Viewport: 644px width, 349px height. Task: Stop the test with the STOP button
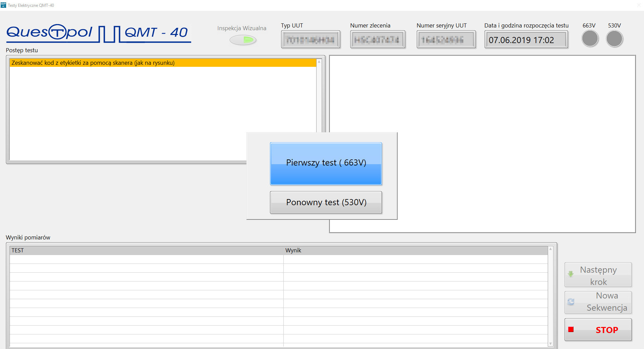[598, 330]
